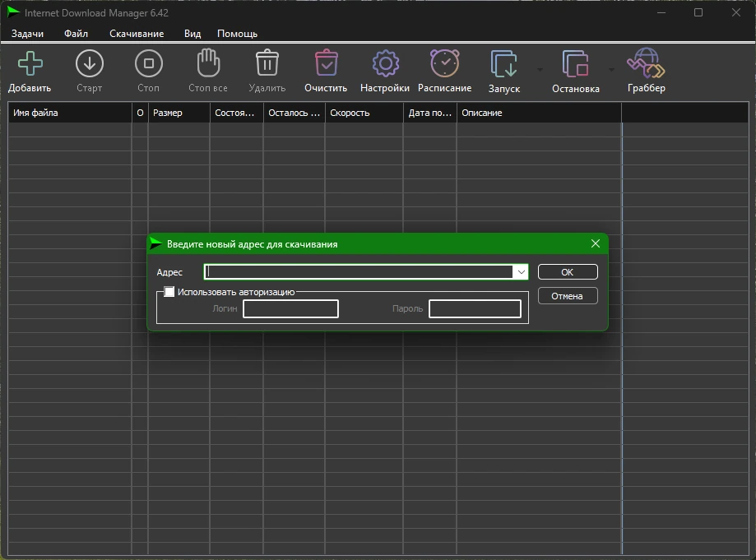Expand the dropdown arrow next to Остановка
This screenshot has height=560, width=756.
[611, 69]
